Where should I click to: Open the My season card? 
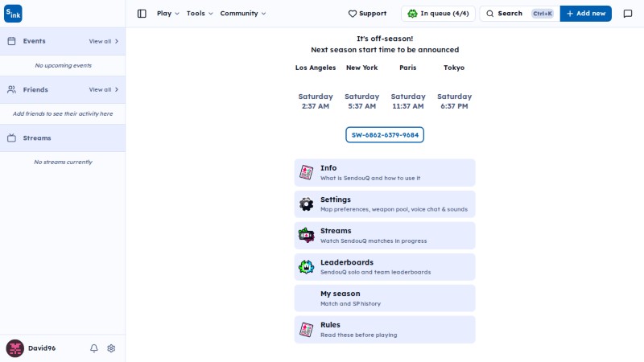click(385, 298)
